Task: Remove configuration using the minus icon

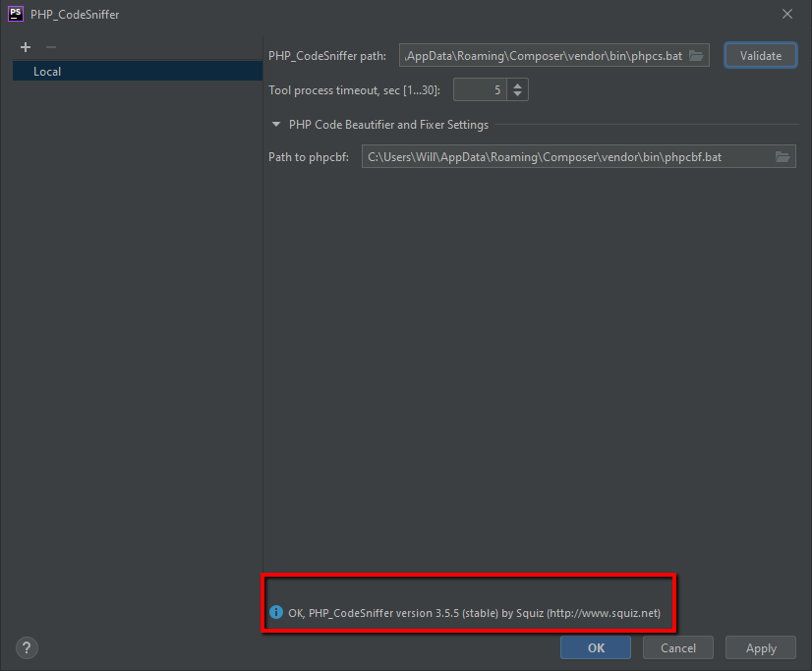Action: pyautogui.click(x=51, y=47)
